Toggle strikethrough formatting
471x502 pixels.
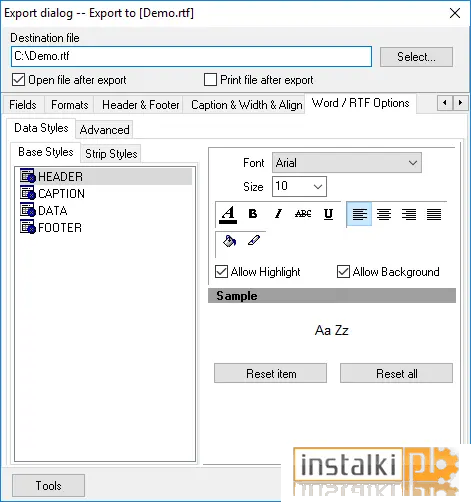(303, 214)
